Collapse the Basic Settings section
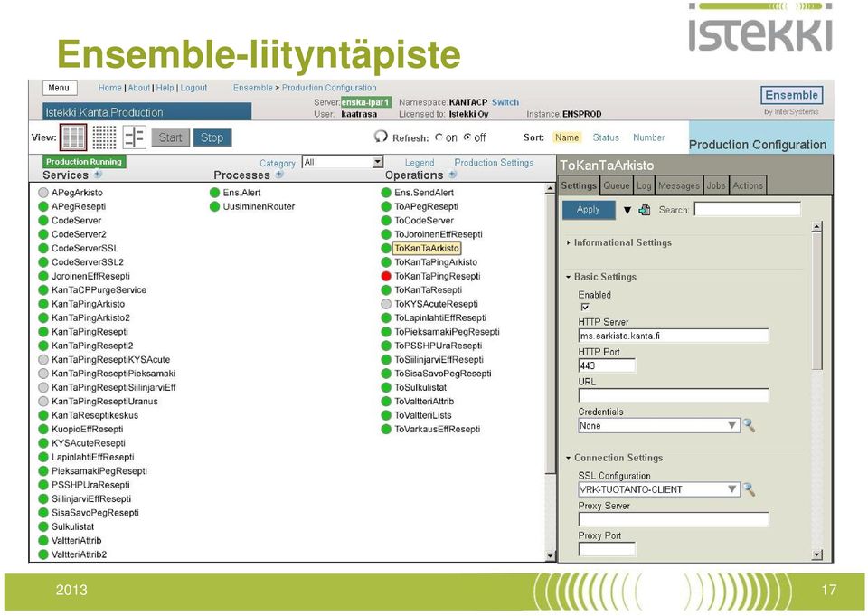 coord(601,277)
